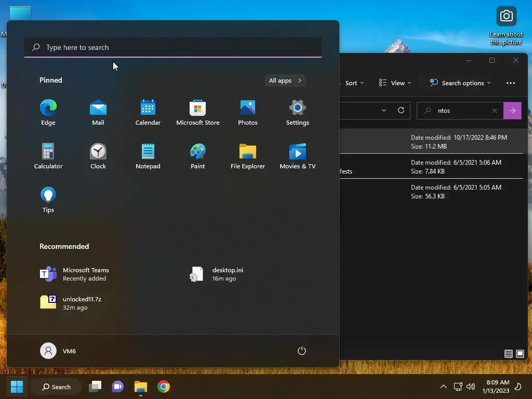This screenshot has width=532, height=399.
Task: Select the result sized 11.2 MB
Action: tap(432, 142)
